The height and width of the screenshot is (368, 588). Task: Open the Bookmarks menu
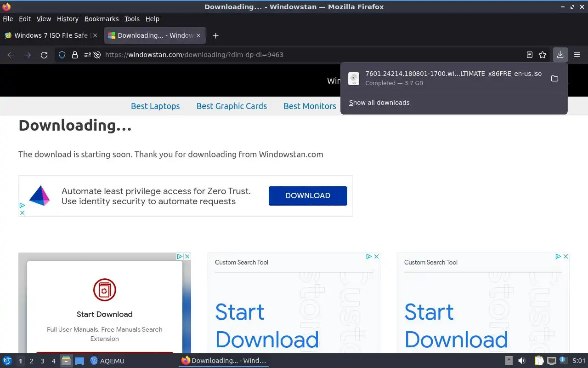pos(102,19)
